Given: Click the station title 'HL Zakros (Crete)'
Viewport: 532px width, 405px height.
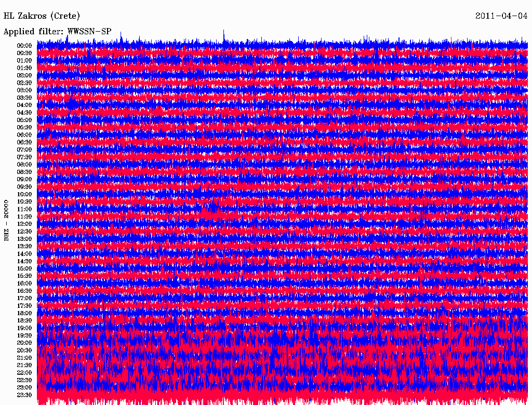Looking at the screenshot, I should coord(42,16).
